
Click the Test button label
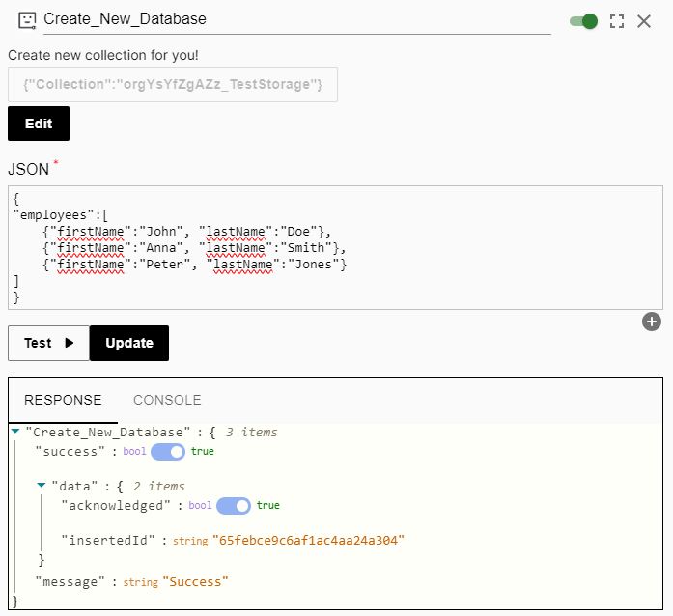pos(38,343)
